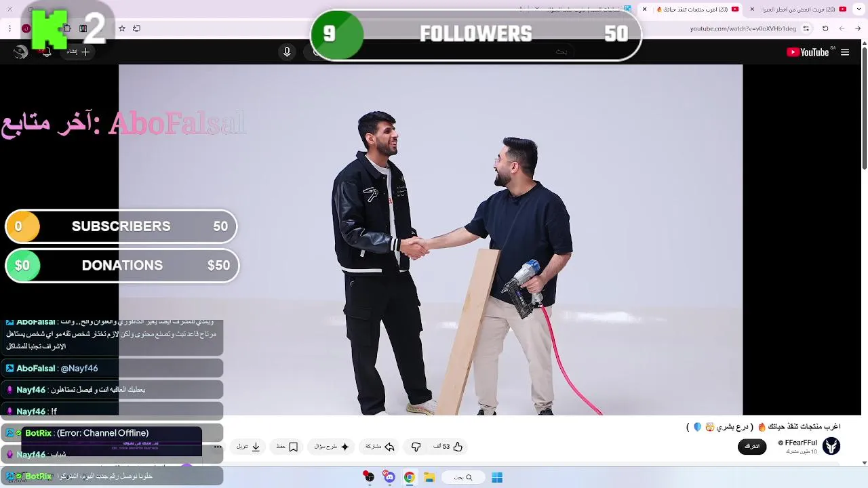Viewport: 868px width, 488px height.
Task: Click the Create (إنشاء) button
Action: (x=78, y=52)
